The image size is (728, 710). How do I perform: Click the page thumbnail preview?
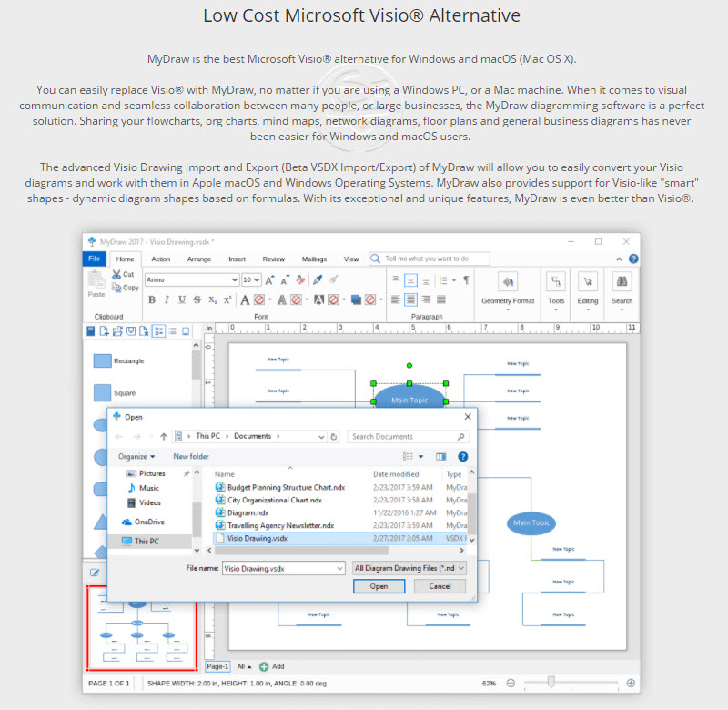point(142,628)
